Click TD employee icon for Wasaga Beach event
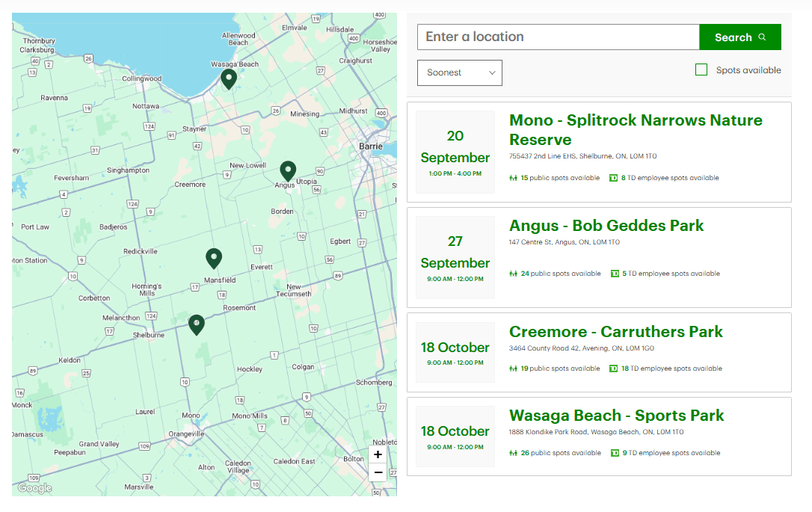 (x=615, y=453)
